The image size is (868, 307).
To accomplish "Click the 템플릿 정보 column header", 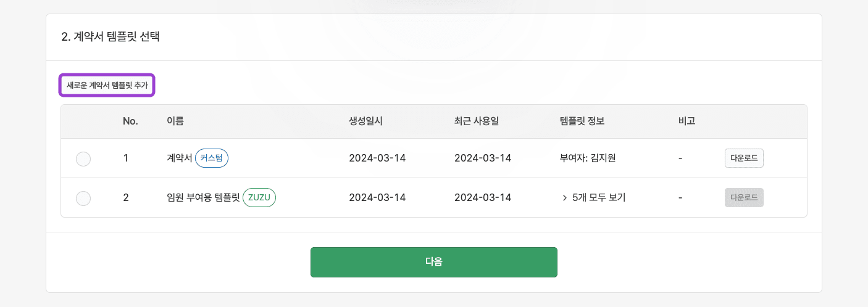I will coord(582,121).
